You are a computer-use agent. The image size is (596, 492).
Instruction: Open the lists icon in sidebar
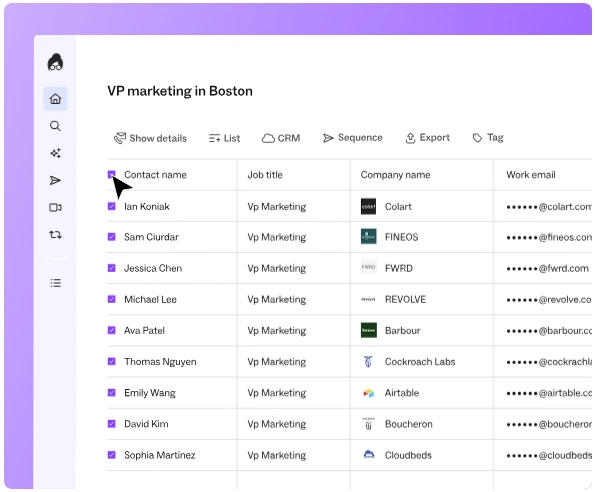click(x=55, y=283)
